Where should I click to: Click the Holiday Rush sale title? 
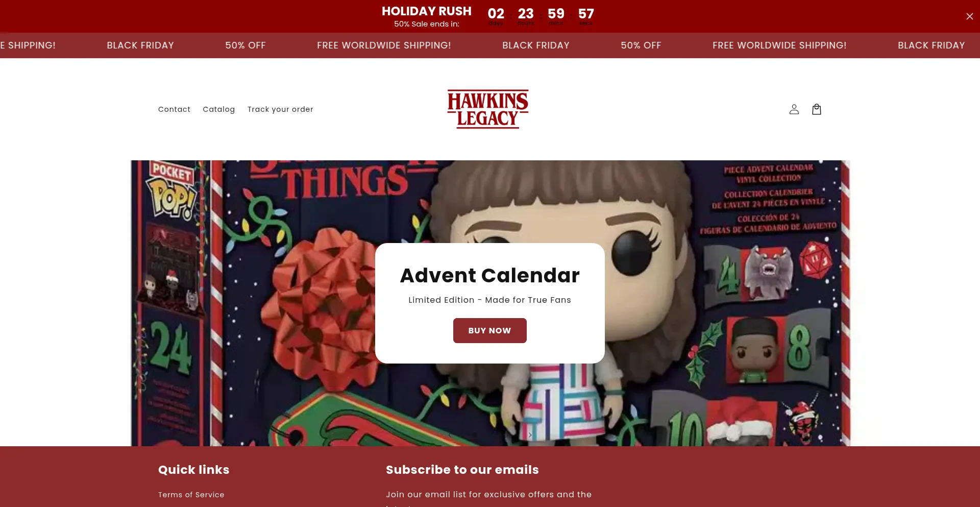[x=426, y=11]
